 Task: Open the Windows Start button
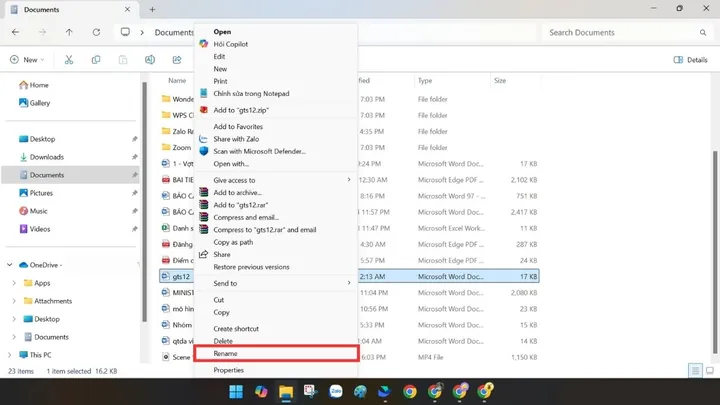(236, 392)
